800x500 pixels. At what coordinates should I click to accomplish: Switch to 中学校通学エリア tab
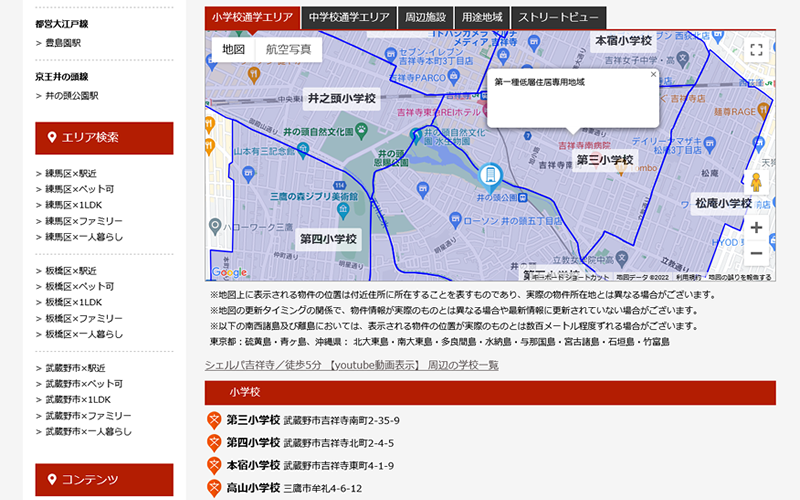click(349, 18)
